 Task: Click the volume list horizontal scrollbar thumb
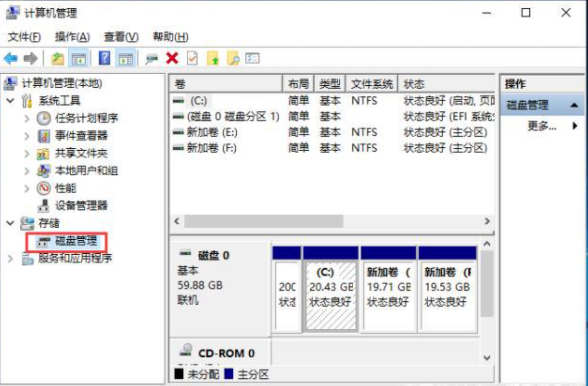click(x=263, y=221)
